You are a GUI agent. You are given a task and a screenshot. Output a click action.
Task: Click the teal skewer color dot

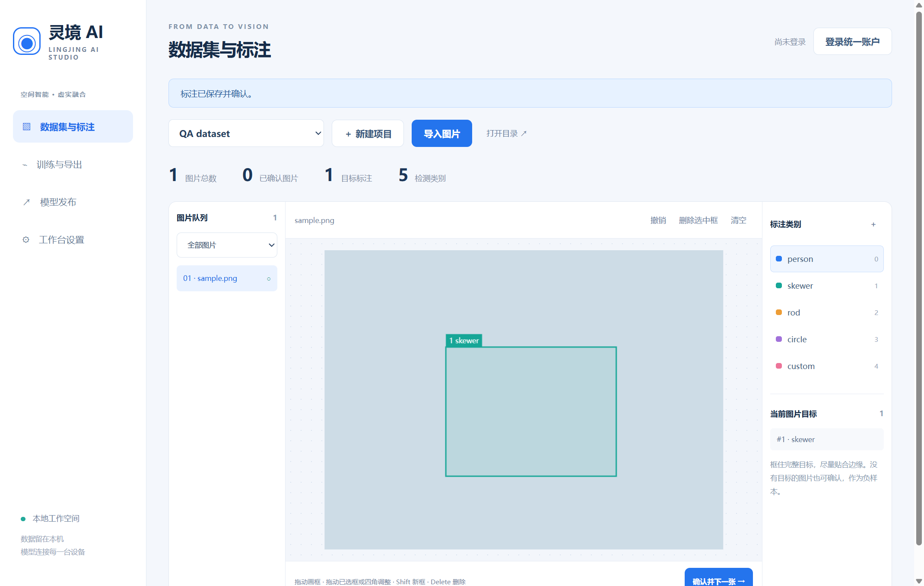point(779,286)
